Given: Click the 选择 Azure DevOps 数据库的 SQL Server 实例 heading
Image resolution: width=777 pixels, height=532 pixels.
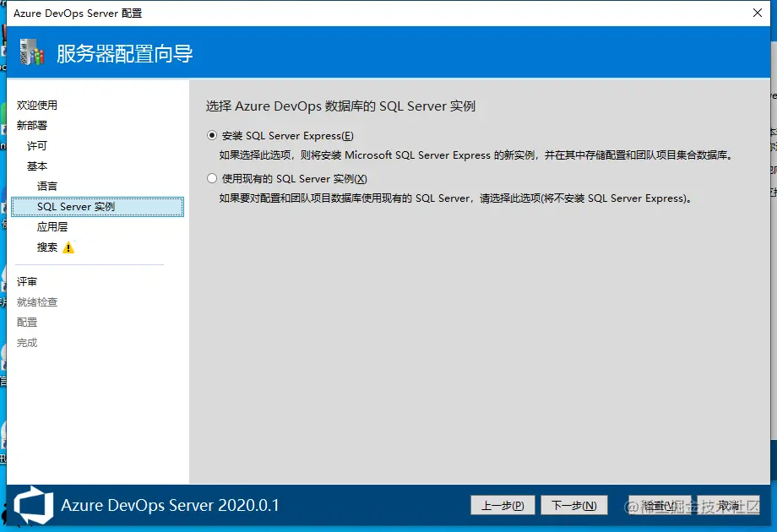Looking at the screenshot, I should (x=340, y=106).
